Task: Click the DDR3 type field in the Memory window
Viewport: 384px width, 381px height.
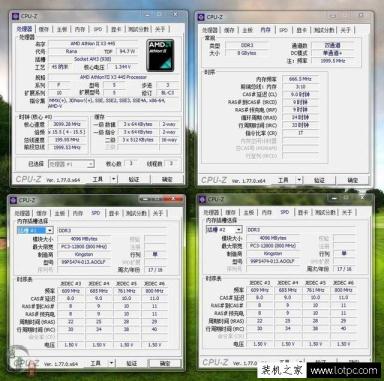Action: tap(247, 45)
